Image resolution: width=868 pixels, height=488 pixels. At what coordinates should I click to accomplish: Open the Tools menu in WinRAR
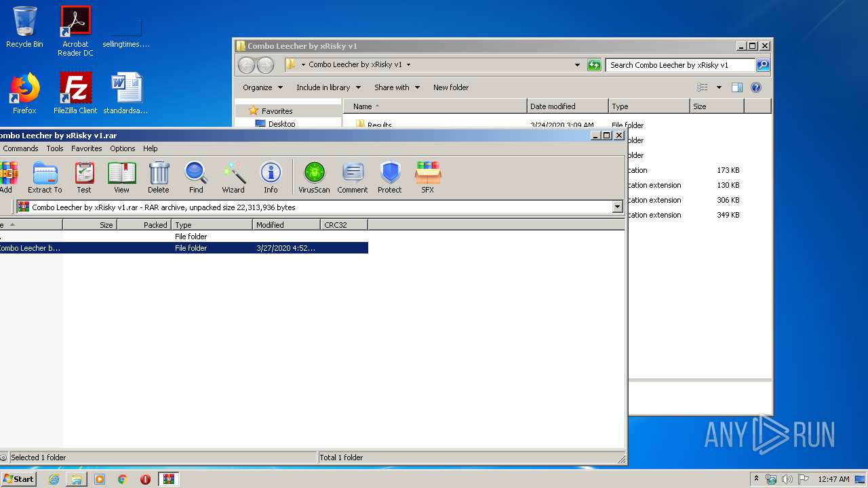[55, 148]
